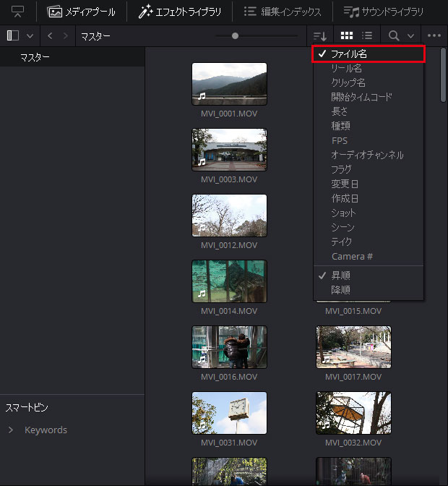Click the search magnifier icon
Image resolution: width=448 pixels, height=486 pixels.
[394, 35]
